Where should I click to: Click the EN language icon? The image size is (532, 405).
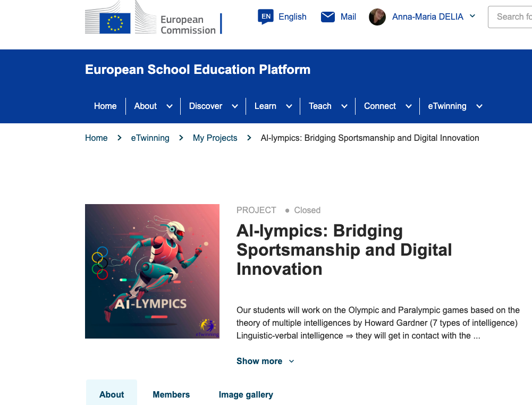pos(266,17)
